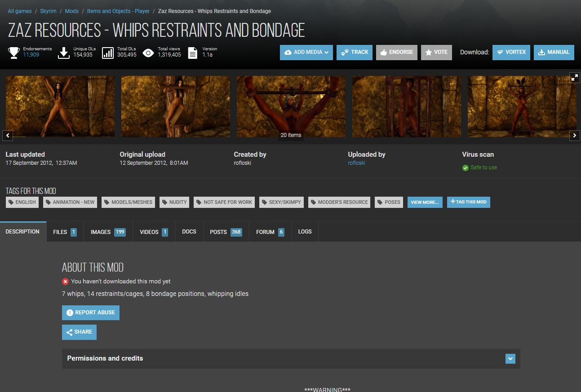Click the TAG THIS MOD button
This screenshot has width=581, height=392.
tap(469, 202)
